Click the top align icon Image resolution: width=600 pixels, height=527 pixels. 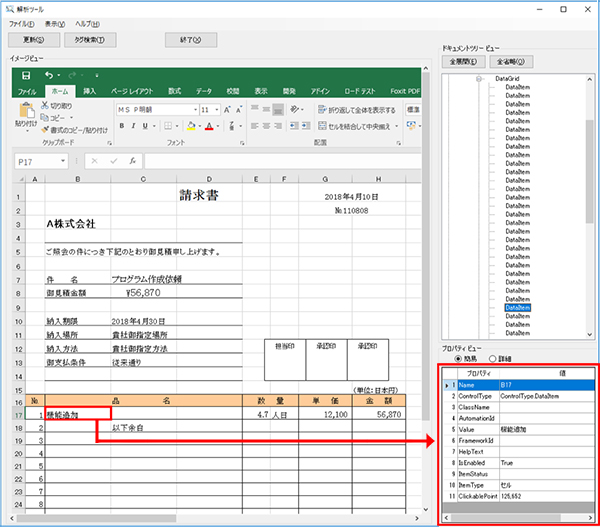[x=254, y=109]
